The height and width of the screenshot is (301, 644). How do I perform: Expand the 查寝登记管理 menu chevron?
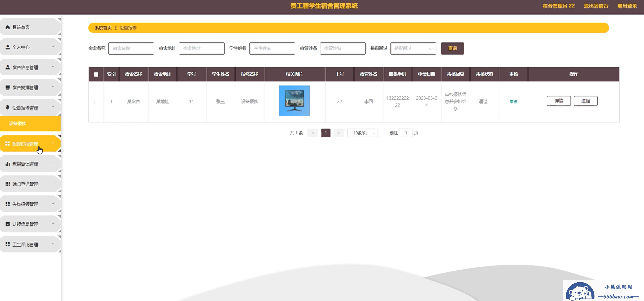[x=53, y=163]
